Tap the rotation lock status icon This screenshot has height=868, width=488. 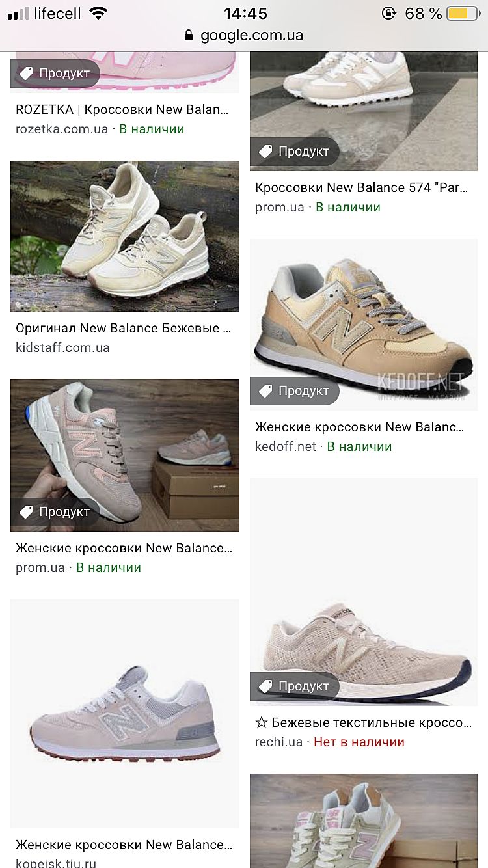point(388,13)
